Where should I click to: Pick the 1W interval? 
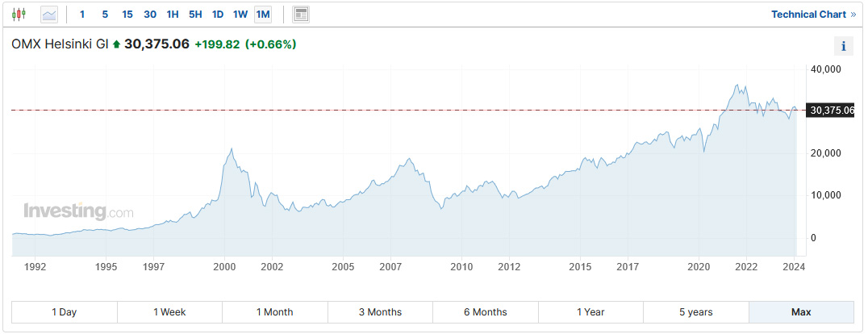(240, 15)
